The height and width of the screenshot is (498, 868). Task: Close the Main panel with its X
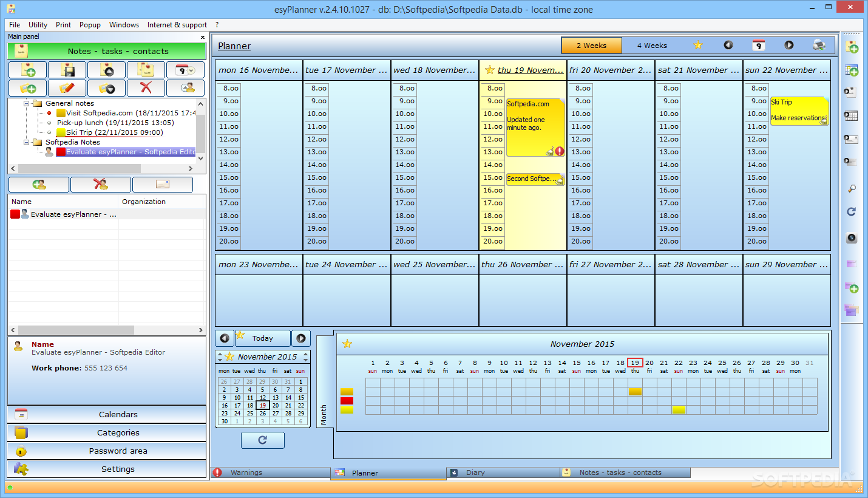click(202, 37)
